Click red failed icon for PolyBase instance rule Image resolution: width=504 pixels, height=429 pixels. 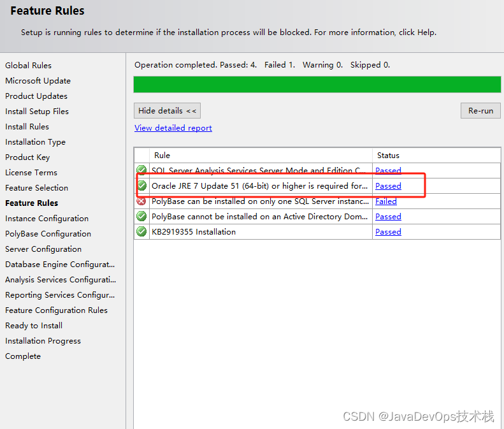(141, 201)
